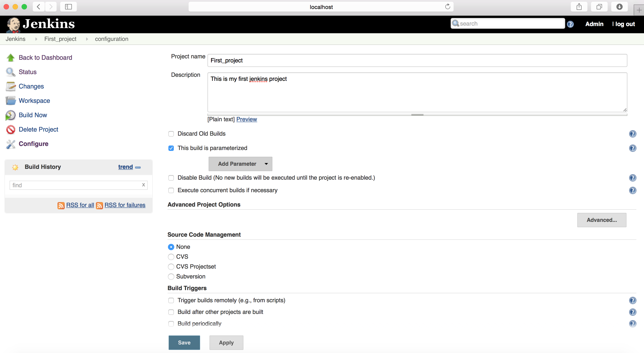Apply the configuration changes
The width and height of the screenshot is (644, 353).
tap(226, 343)
